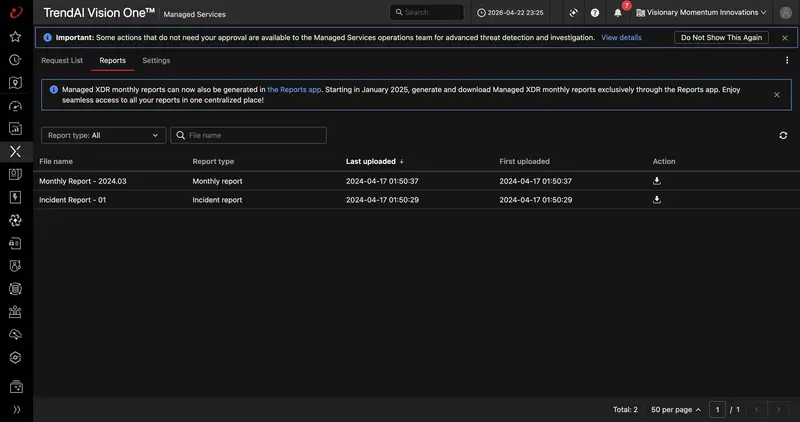800x422 pixels.
Task: Click the File name column header
Action: coord(56,161)
